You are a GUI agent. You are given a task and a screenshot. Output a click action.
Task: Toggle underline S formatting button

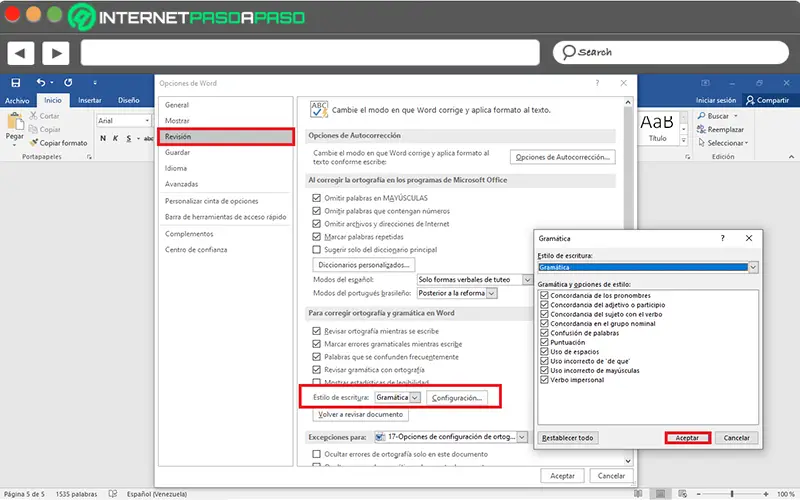[129, 138]
